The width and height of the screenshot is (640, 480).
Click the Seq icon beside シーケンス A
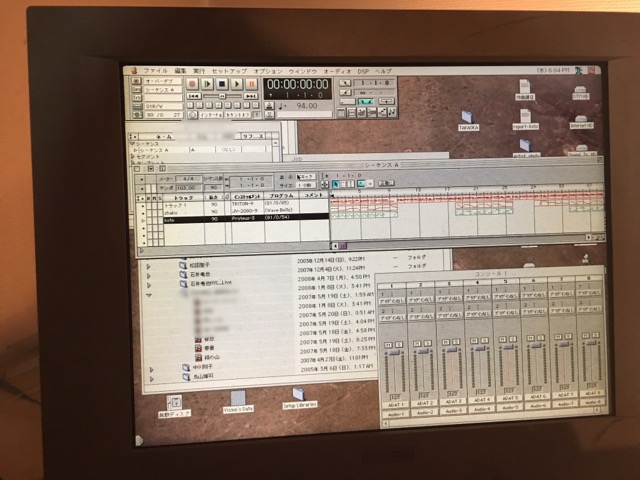point(136,90)
